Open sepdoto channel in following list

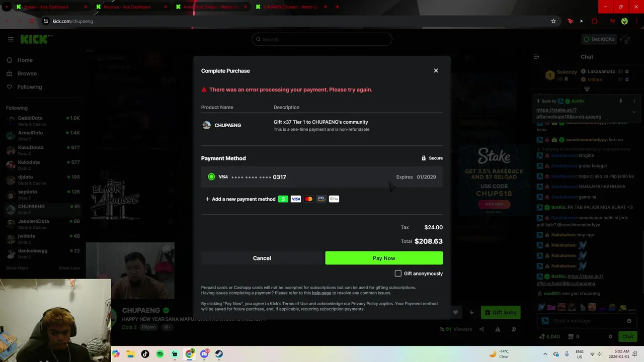[43, 194]
